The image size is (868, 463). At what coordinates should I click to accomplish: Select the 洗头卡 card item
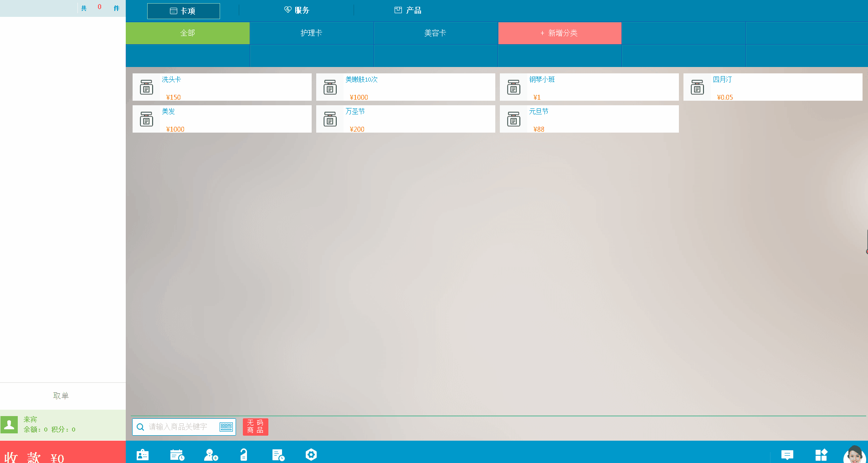click(x=222, y=87)
